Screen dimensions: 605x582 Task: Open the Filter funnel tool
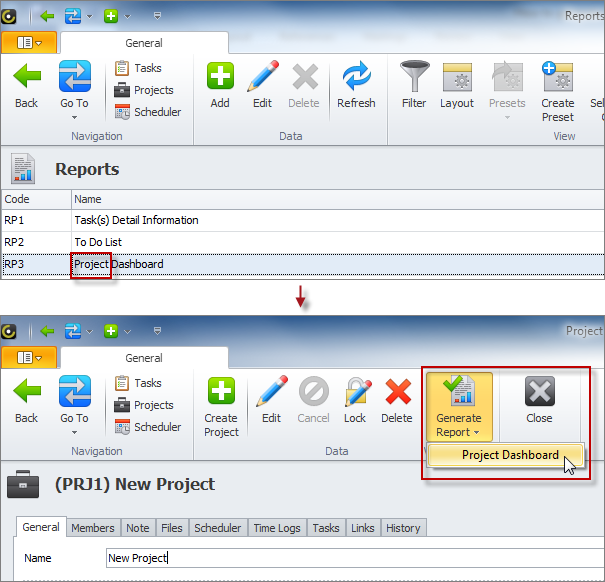pyautogui.click(x=414, y=85)
